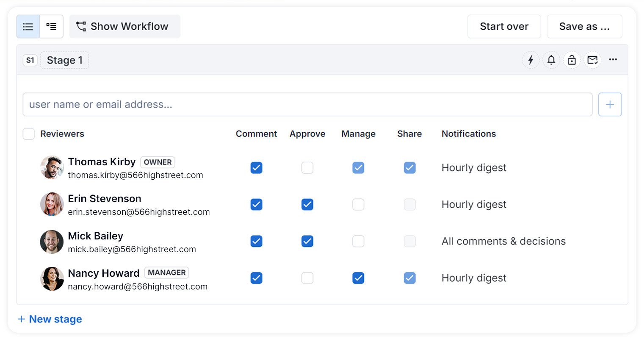
Task: Open Nancy Howard's notification frequency dropdown
Action: click(474, 278)
